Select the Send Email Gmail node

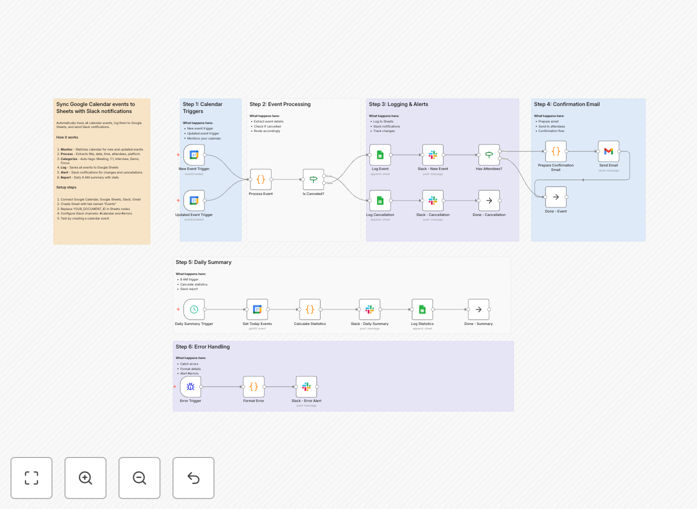609,151
